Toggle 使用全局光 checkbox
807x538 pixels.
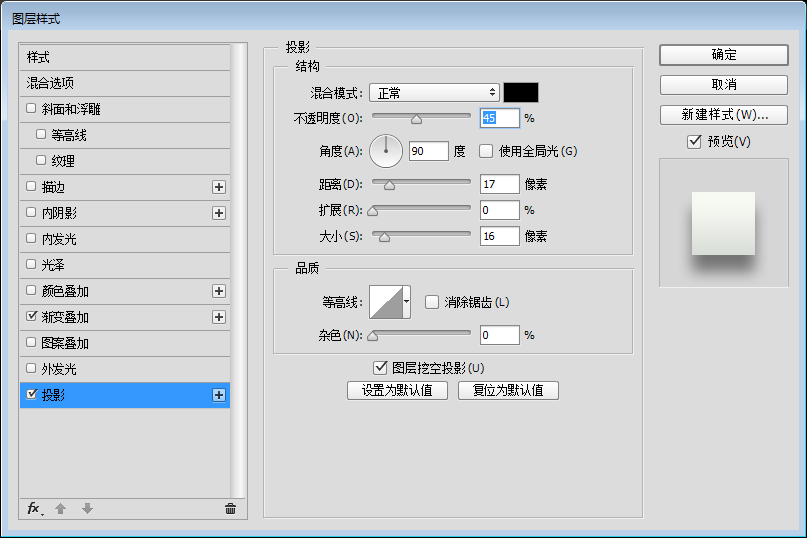coord(487,151)
